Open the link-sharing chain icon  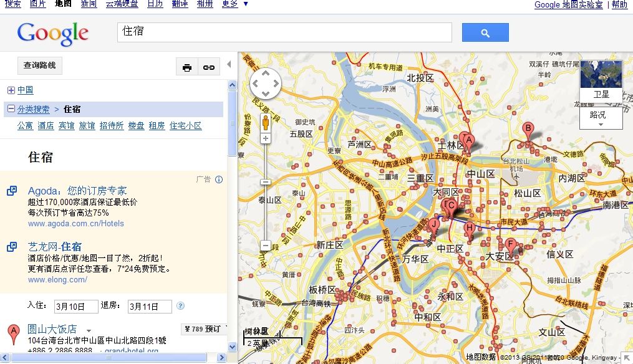(x=209, y=67)
